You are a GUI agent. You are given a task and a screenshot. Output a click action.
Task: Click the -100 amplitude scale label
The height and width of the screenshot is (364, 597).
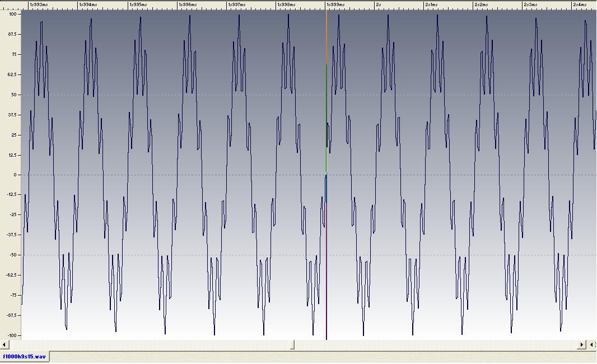(x=12, y=336)
